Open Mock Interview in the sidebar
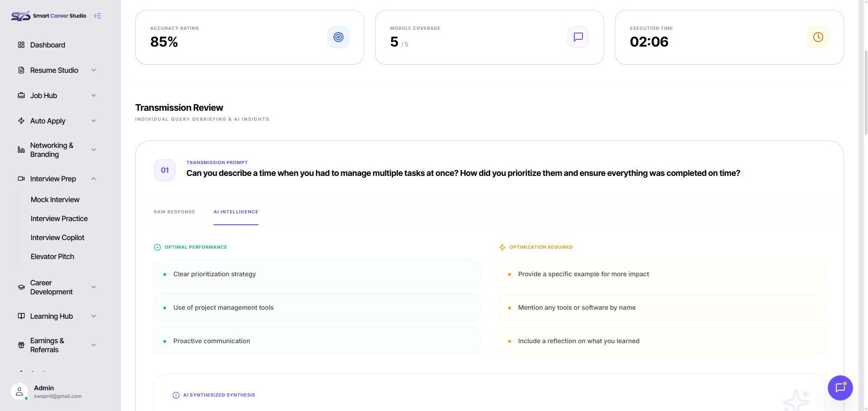The image size is (868, 411). [55, 199]
